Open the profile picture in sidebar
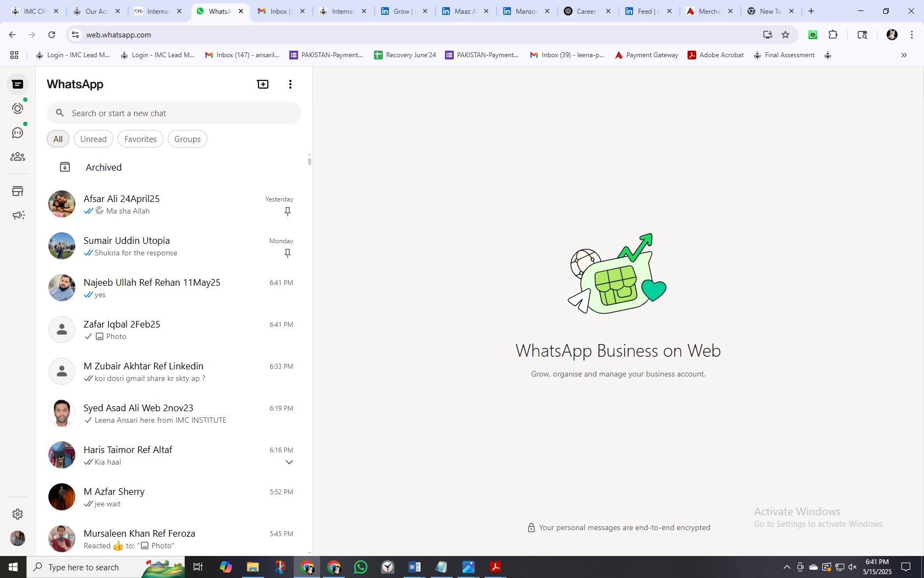Screen dimensions: 924x578 [18, 538]
